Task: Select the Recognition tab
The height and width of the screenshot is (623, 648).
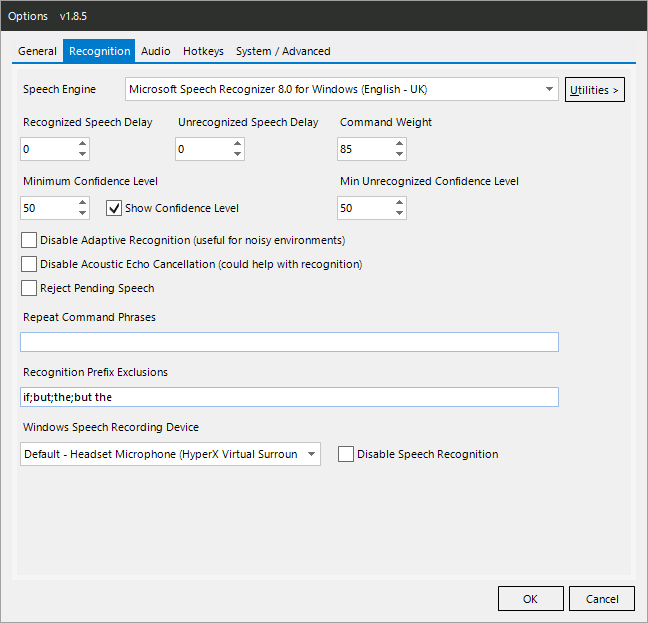Action: click(99, 51)
